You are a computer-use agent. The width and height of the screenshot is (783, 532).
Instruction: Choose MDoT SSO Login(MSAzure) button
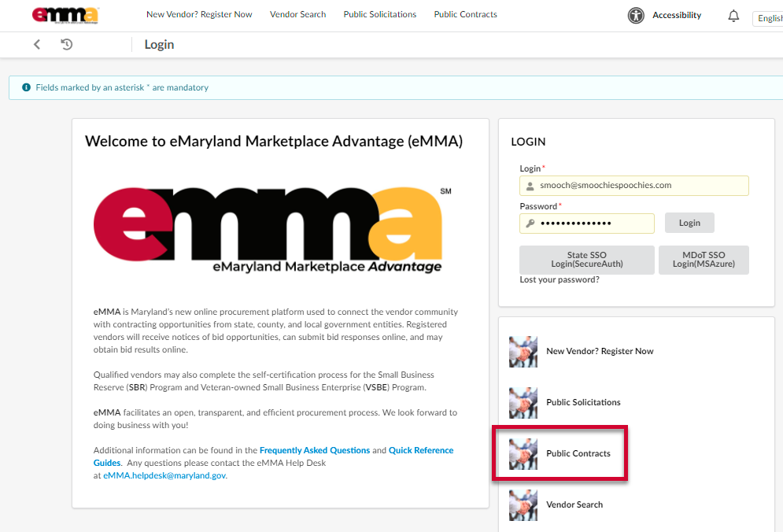(704, 260)
